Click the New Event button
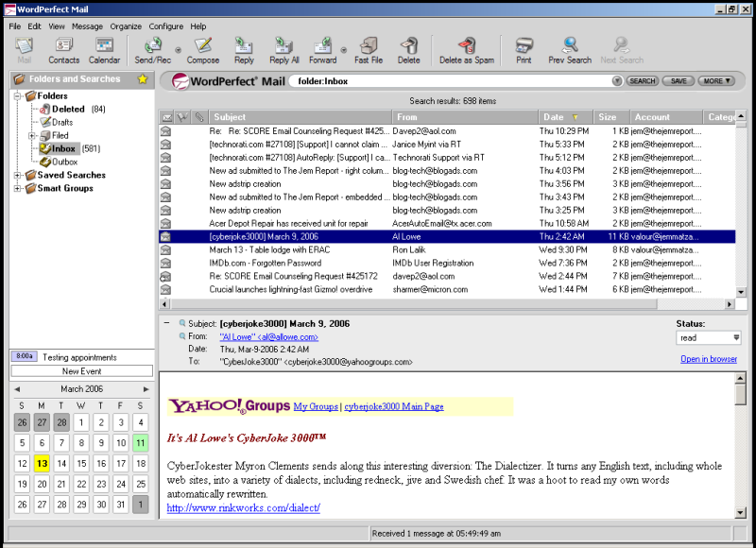Screen dimensions: 756x548 click(x=81, y=371)
